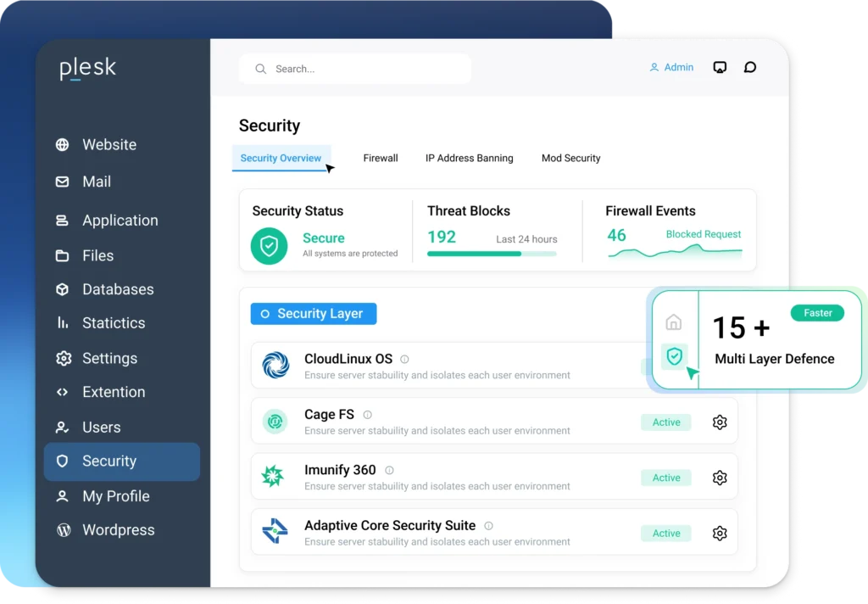The image size is (868, 604).
Task: Open Application stack icon in sidebar
Action: pyautogui.click(x=63, y=221)
